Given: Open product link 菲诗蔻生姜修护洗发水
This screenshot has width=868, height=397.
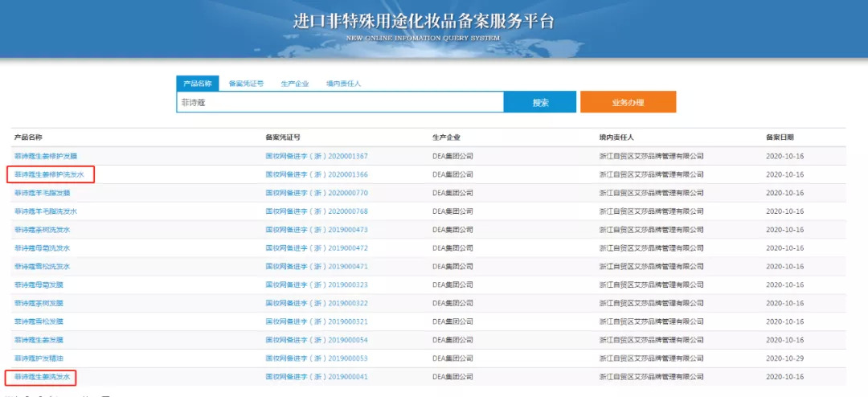Looking at the screenshot, I should tap(49, 174).
